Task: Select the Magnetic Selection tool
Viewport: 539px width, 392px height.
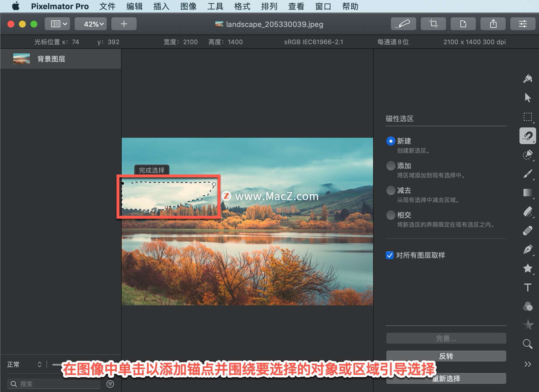Action: 528,136
